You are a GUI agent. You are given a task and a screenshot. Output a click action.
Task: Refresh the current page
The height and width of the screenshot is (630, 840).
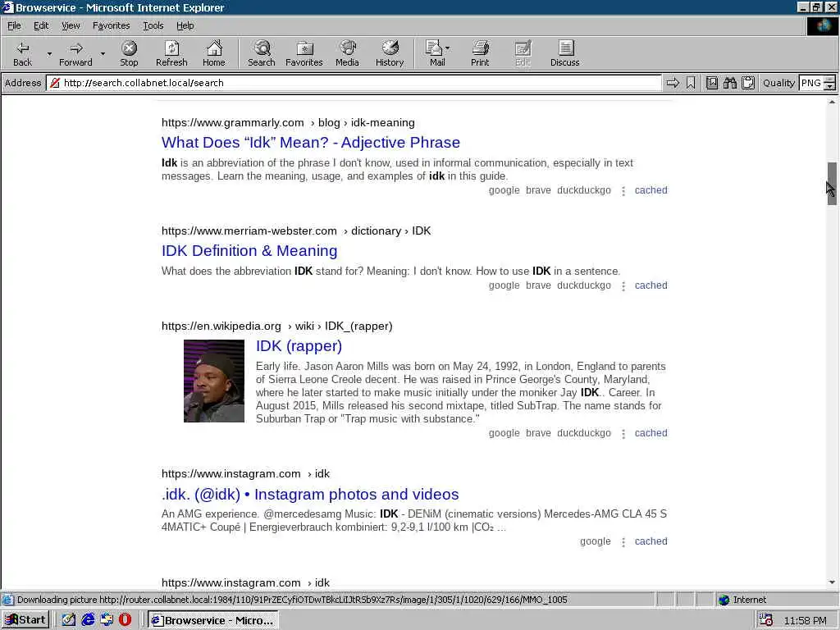click(x=171, y=53)
